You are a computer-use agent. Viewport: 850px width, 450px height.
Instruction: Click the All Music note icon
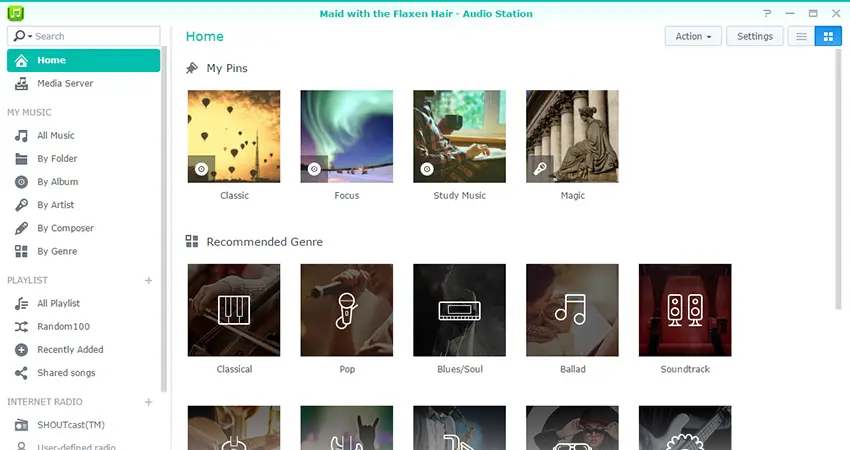(21, 136)
